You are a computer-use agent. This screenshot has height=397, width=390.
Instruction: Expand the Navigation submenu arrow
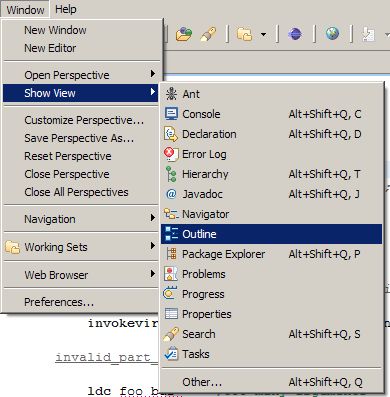tap(153, 218)
